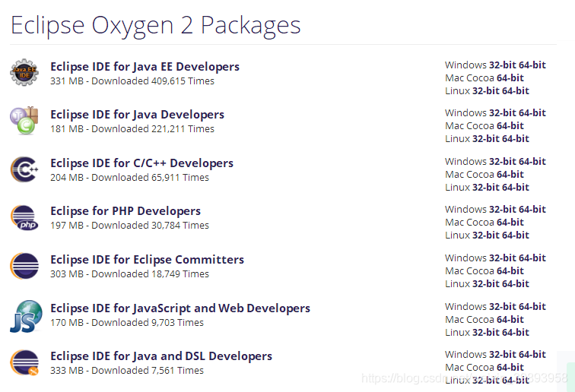Download JavaScript and Web Linux 64-bit
Screen dimensions: 575x392
tap(515, 332)
